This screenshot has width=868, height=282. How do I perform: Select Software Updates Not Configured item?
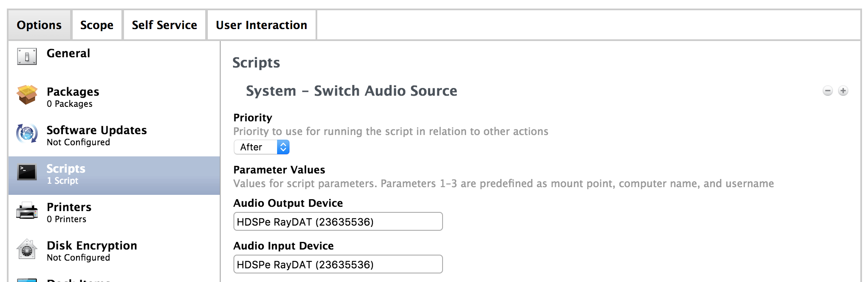pos(97,135)
